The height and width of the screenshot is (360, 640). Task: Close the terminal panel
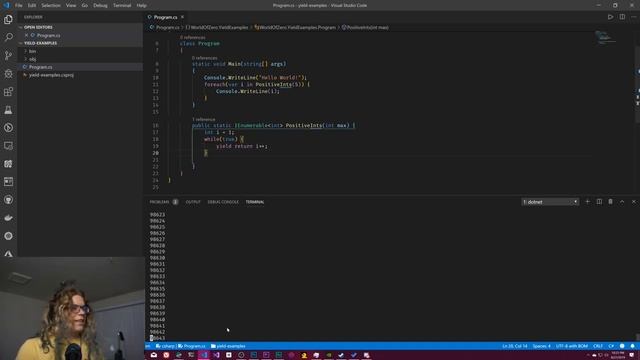point(633,202)
